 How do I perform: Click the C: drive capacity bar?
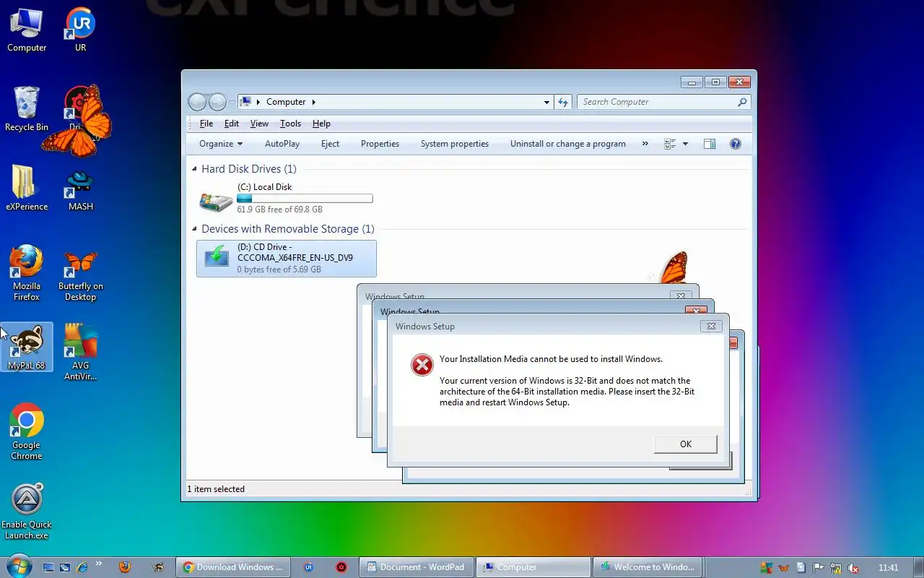point(305,198)
